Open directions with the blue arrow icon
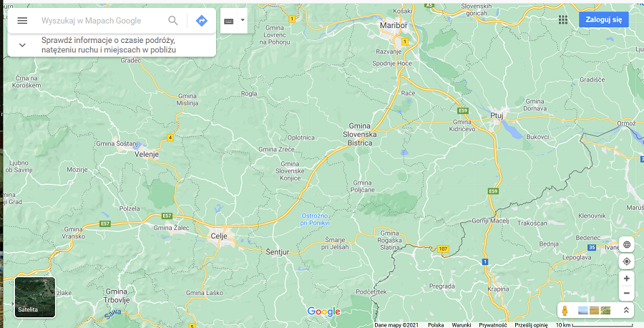644x328 pixels. [201, 21]
